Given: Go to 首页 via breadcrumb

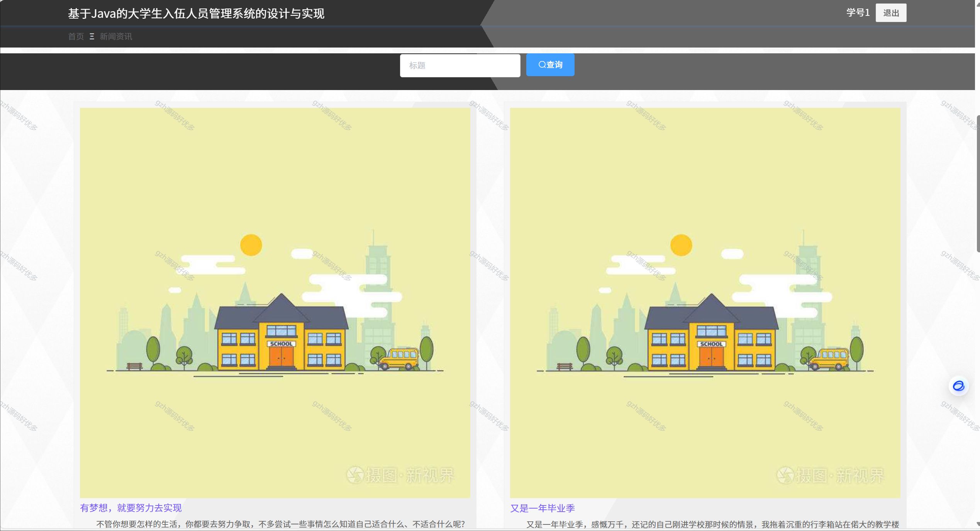Looking at the screenshot, I should pyautogui.click(x=76, y=36).
